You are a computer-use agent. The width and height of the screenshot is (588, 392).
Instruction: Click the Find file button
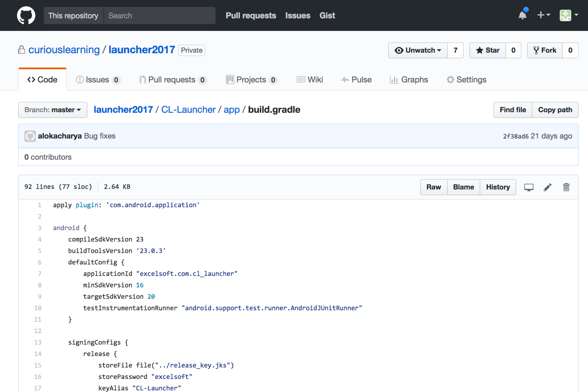click(513, 110)
